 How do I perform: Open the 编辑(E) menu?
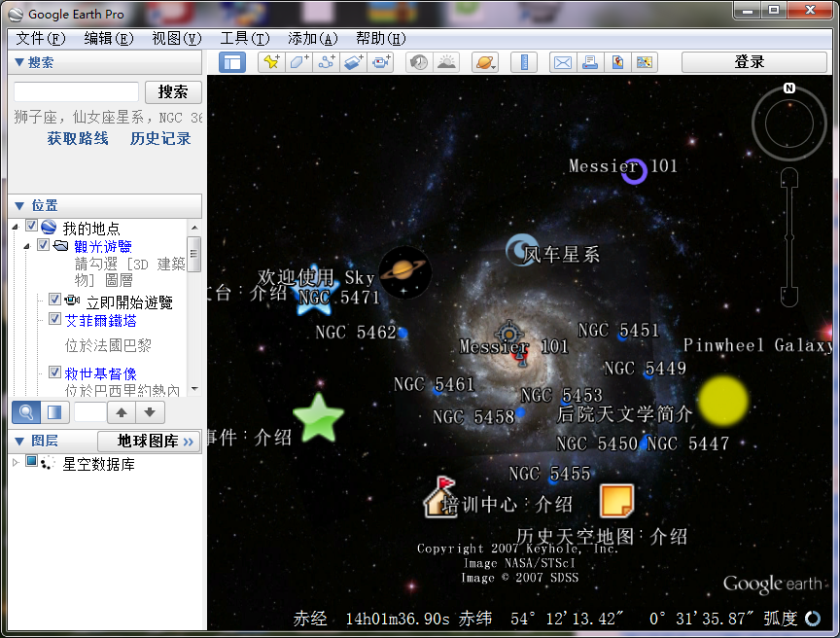click(x=109, y=39)
